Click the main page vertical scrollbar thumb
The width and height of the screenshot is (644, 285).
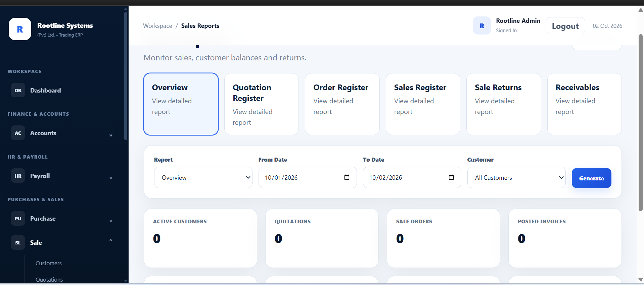tap(640, 122)
